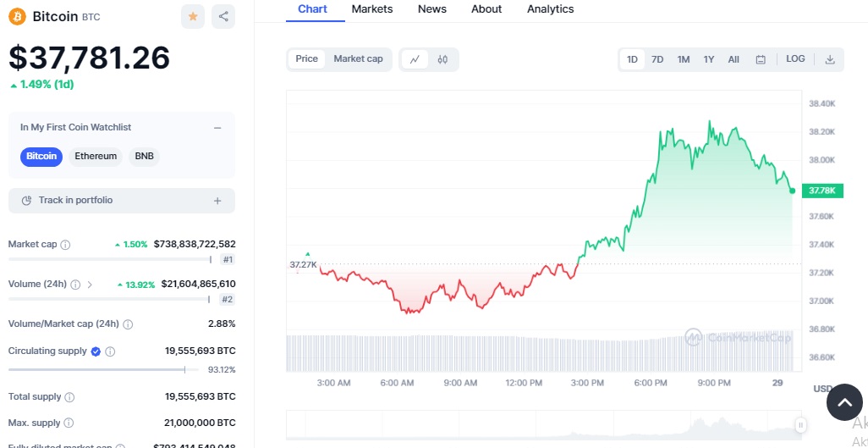This screenshot has height=448, width=868.
Task: Select the 1M time range
Action: click(683, 59)
